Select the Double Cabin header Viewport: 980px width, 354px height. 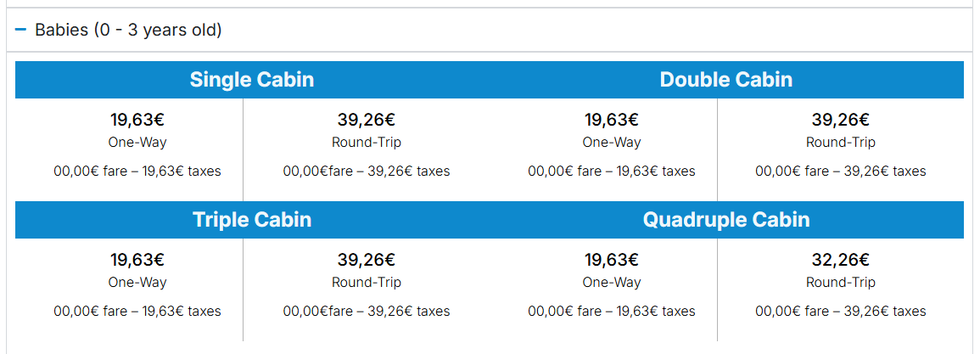(726, 80)
